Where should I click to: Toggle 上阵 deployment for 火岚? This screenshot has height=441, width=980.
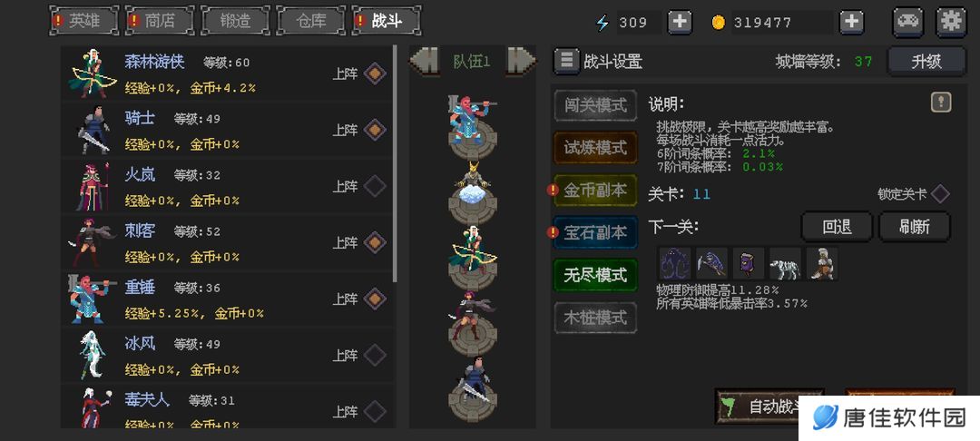tap(375, 186)
